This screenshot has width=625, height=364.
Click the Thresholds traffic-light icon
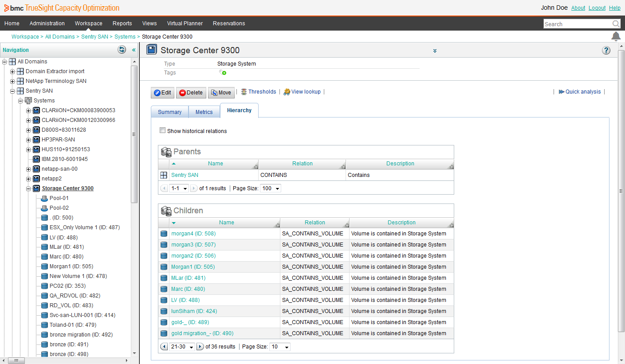[x=244, y=92]
